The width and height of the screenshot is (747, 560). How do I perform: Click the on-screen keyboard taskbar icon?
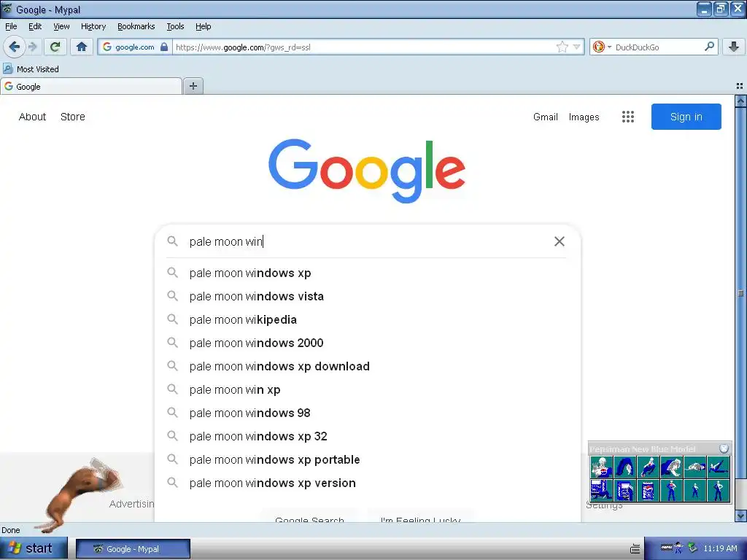pyautogui.click(x=635, y=548)
